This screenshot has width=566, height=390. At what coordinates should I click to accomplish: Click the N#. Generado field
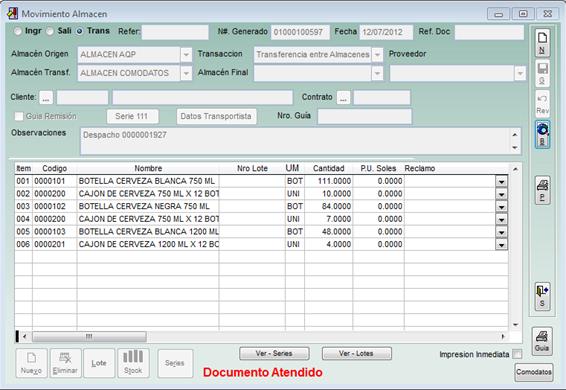[300, 32]
